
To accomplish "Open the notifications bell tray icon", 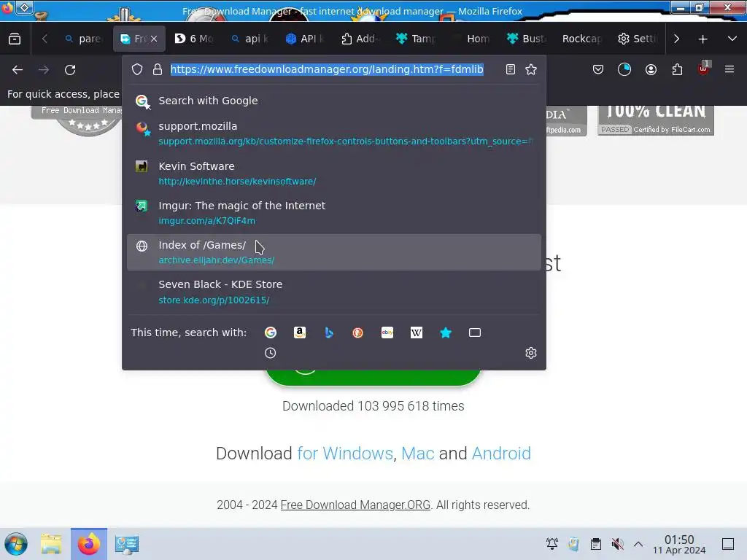I will pyautogui.click(x=552, y=544).
